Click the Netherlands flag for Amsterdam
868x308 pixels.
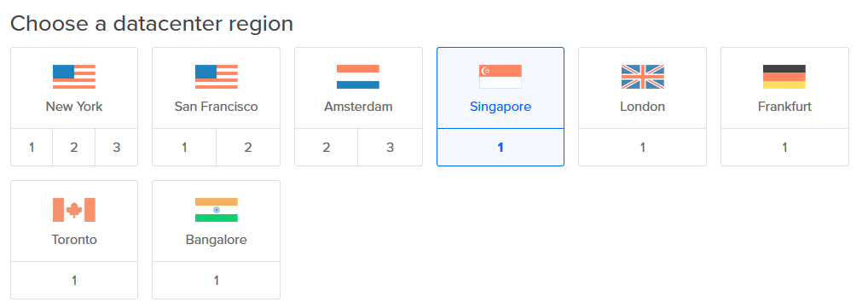coord(358,77)
